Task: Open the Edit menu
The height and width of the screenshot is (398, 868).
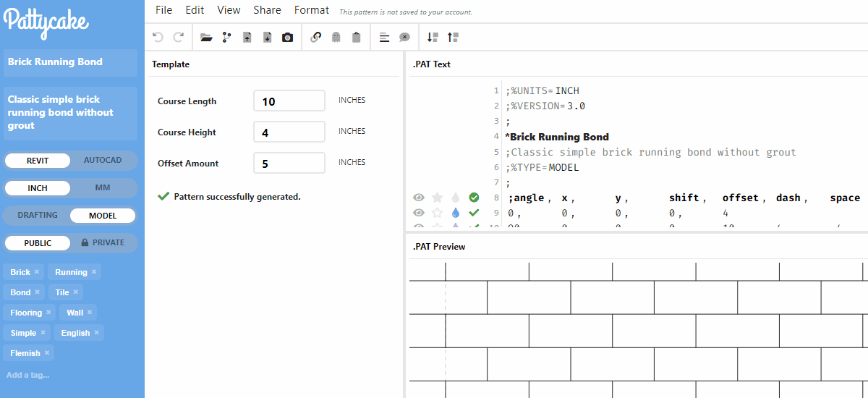Action: pyautogui.click(x=195, y=10)
